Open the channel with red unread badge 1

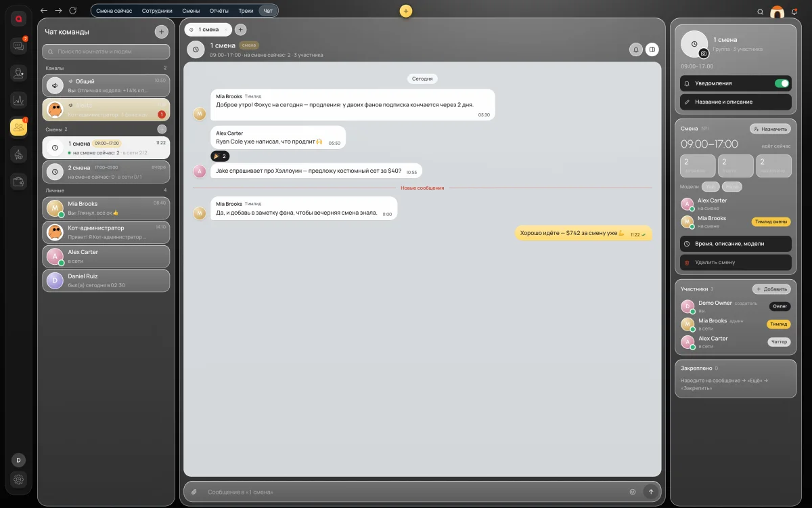[106, 110]
